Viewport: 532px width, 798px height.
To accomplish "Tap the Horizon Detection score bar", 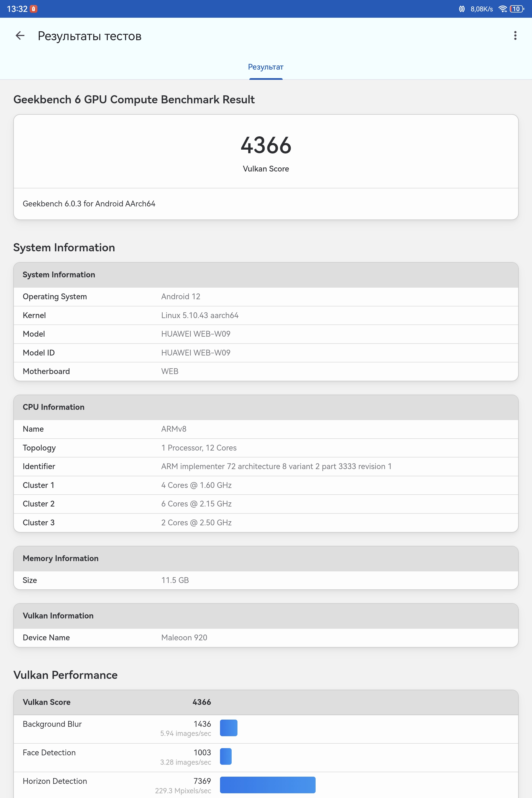I will [x=267, y=785].
